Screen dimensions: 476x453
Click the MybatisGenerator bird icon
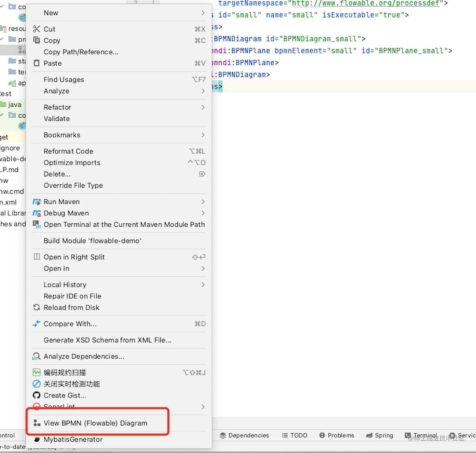pos(36,440)
